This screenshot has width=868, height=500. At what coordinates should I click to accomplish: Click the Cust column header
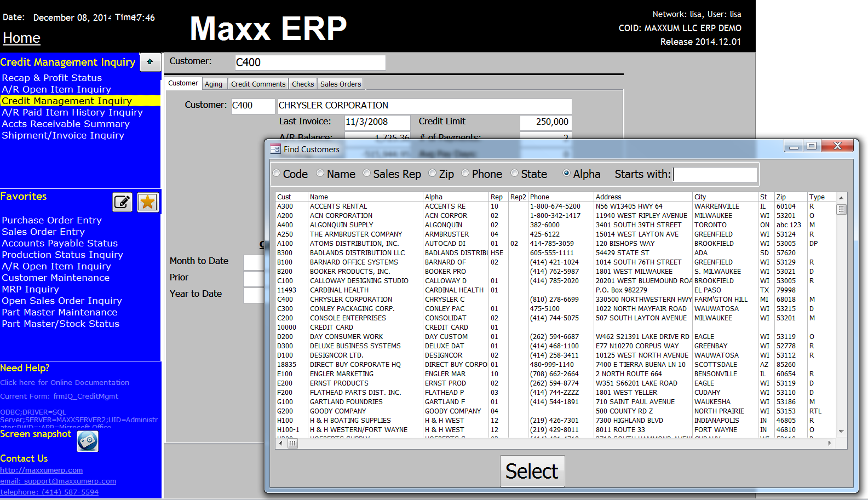[x=292, y=197]
